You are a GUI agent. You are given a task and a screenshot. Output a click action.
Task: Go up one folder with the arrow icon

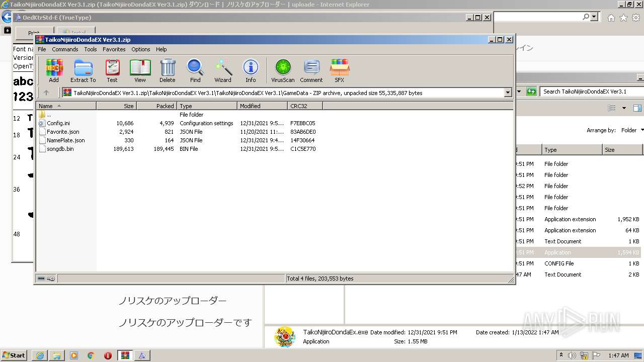46,93
